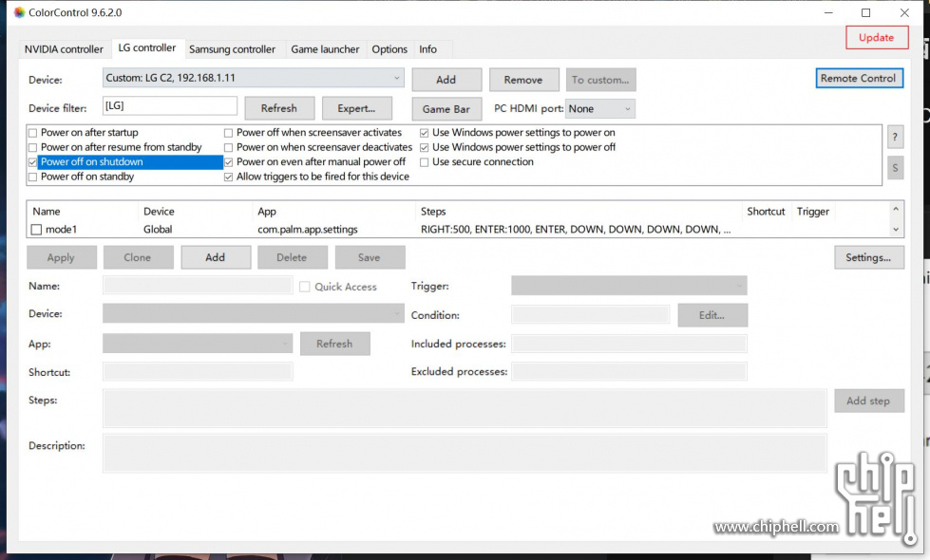Open Remote Control
This screenshot has width=930, height=560.
point(859,78)
